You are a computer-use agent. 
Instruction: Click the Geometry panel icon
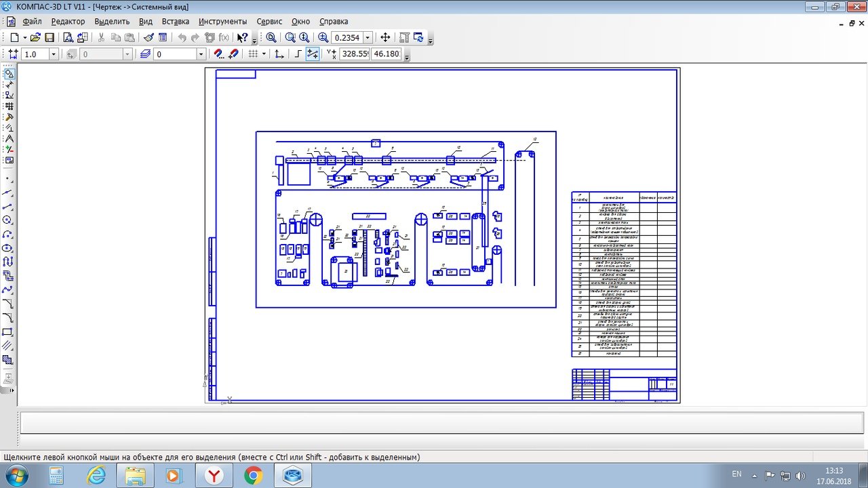(9, 73)
